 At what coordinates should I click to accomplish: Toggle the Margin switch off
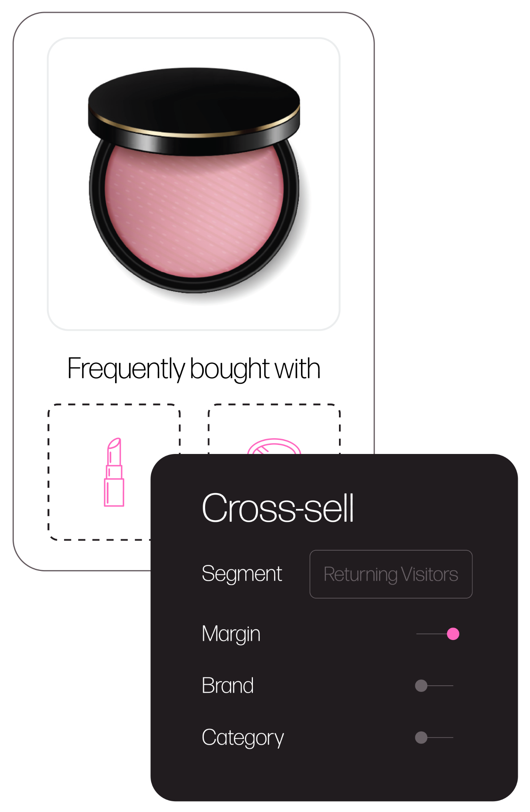[438, 634]
